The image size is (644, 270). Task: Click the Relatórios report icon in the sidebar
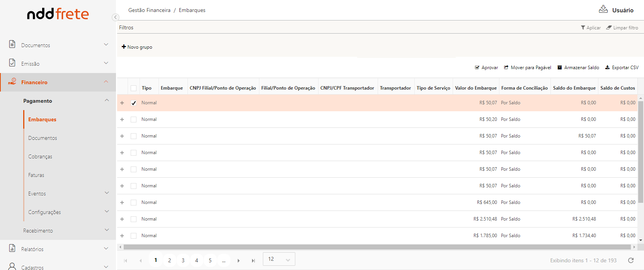12,248
